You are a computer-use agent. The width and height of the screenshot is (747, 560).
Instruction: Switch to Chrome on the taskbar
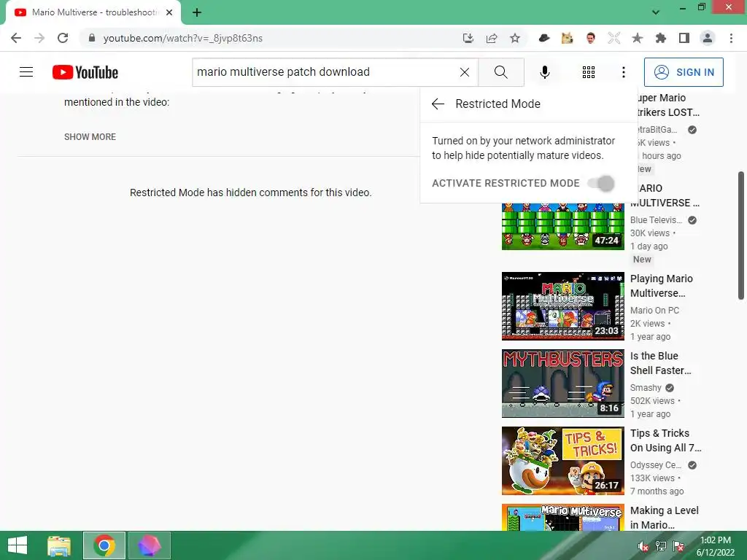(x=104, y=545)
